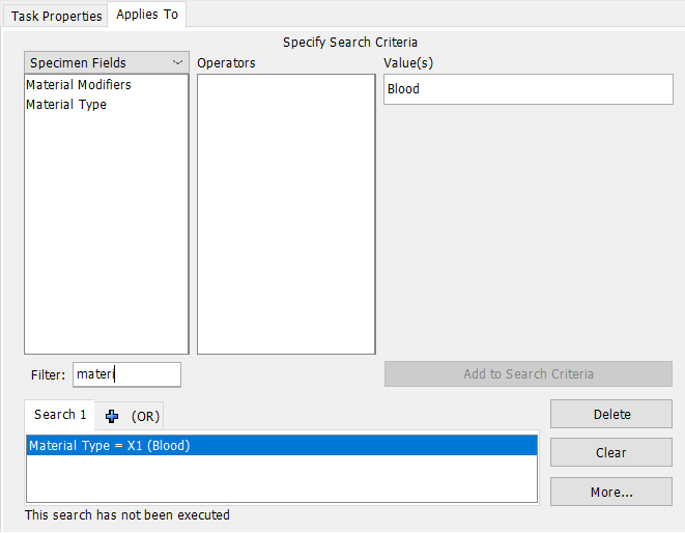Click into the Filter text box

pyautogui.click(x=127, y=375)
